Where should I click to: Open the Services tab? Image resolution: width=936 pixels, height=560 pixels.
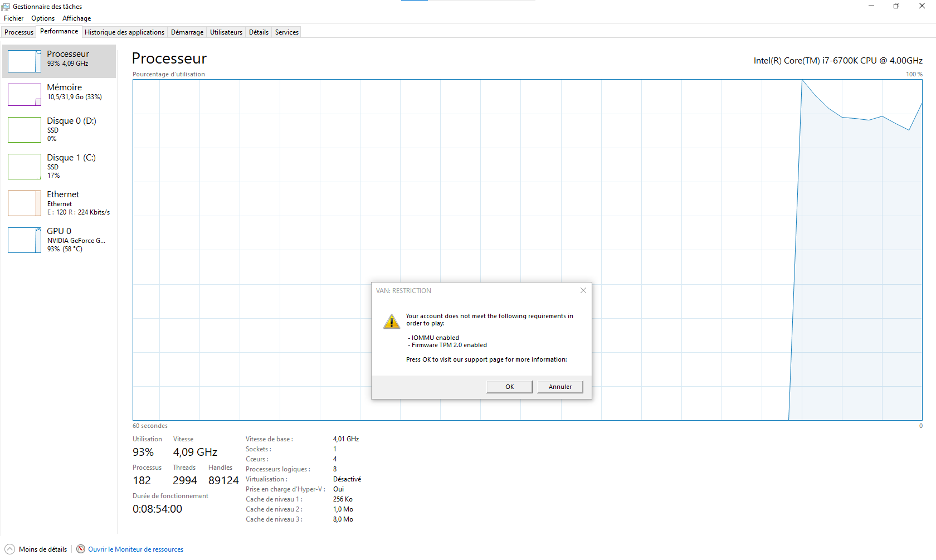(287, 32)
